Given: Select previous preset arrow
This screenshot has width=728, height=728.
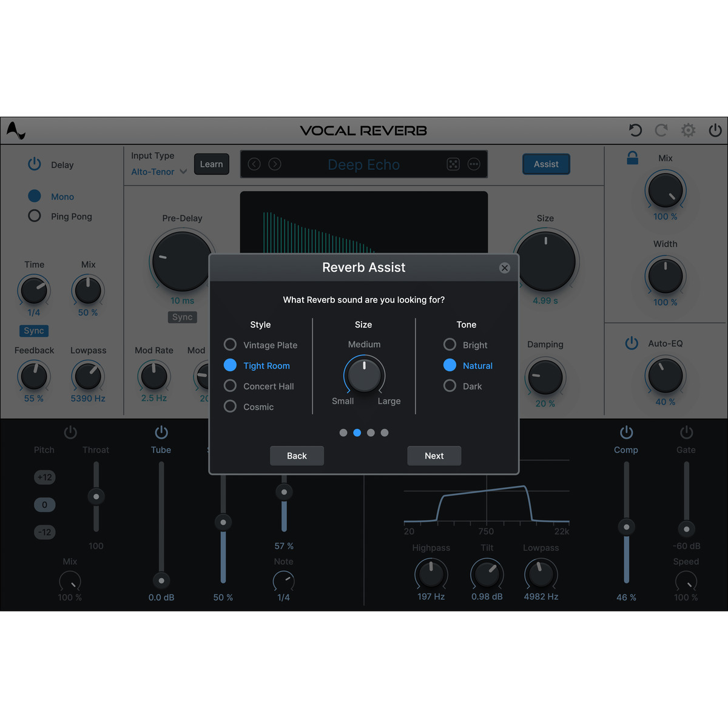Looking at the screenshot, I should [254, 164].
